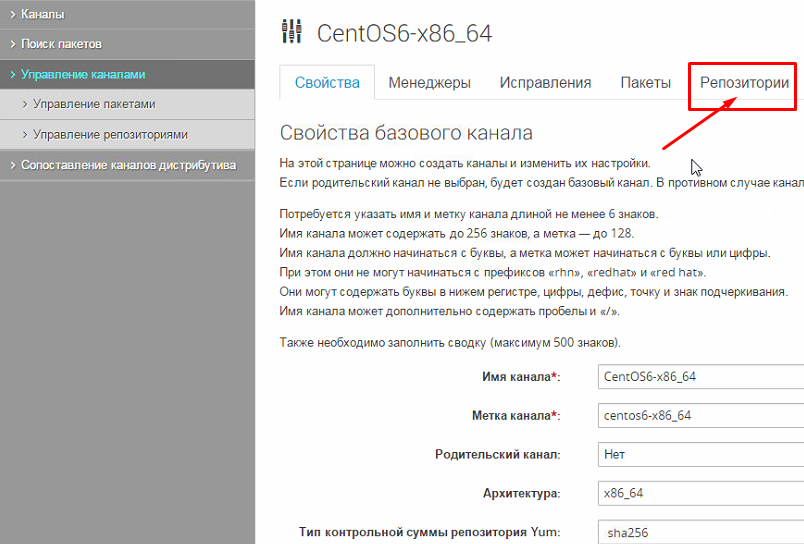Open Тип контрольной суммы репозитория Yum dropdown

coord(700,532)
